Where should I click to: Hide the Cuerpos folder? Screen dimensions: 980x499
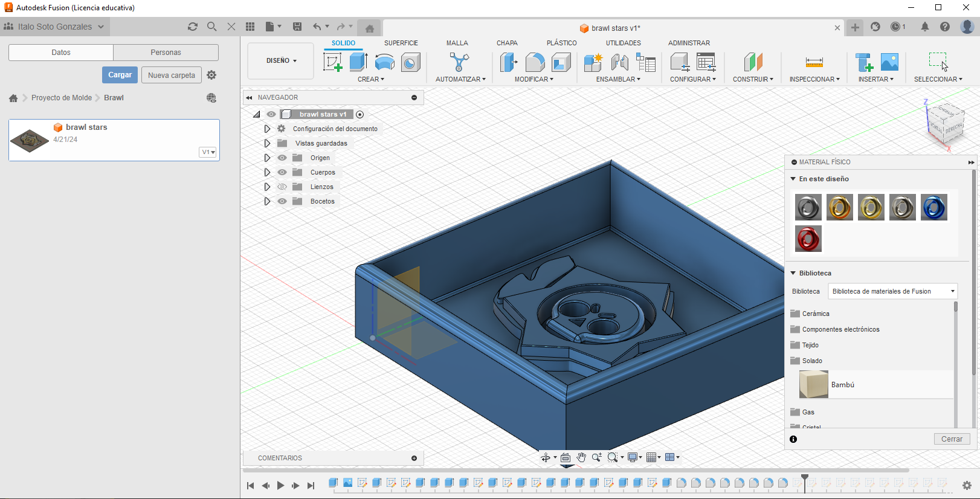pos(282,172)
